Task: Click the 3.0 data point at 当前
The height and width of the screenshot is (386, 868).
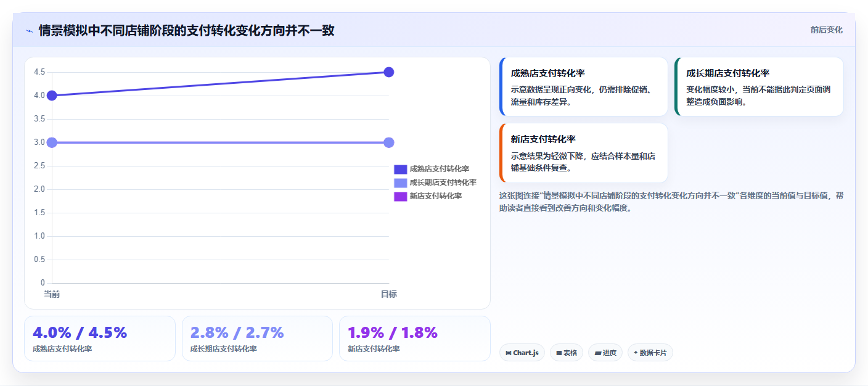Action: pyautogui.click(x=52, y=142)
